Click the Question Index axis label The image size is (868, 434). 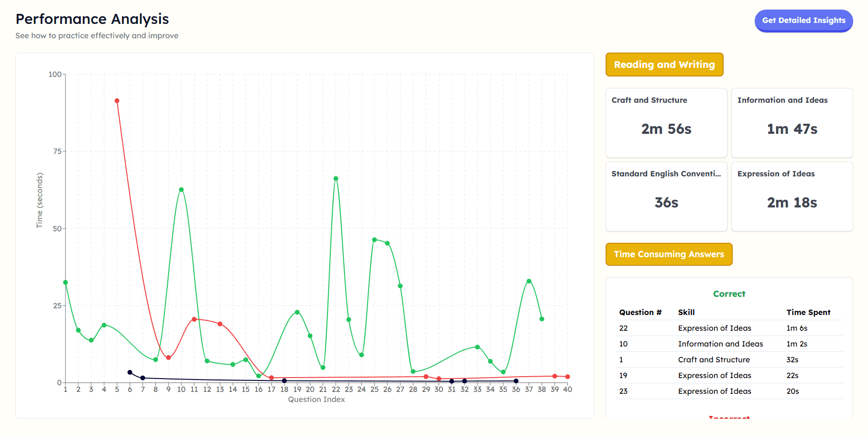pos(315,399)
